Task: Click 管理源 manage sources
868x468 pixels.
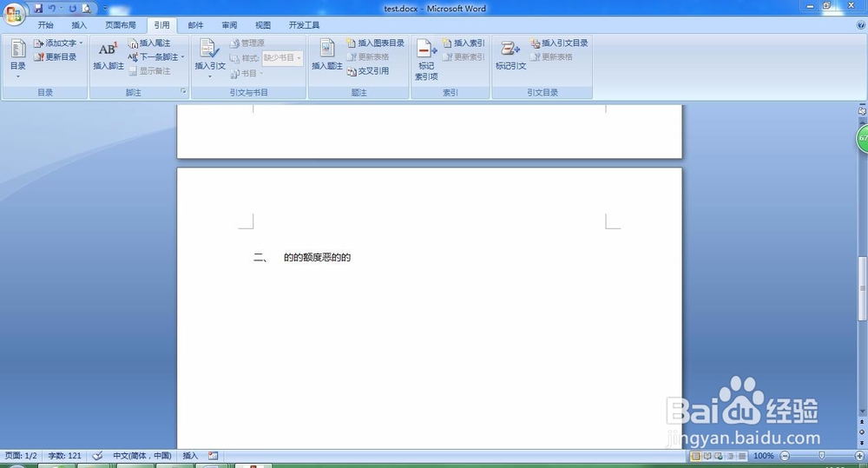Action: pyautogui.click(x=247, y=43)
